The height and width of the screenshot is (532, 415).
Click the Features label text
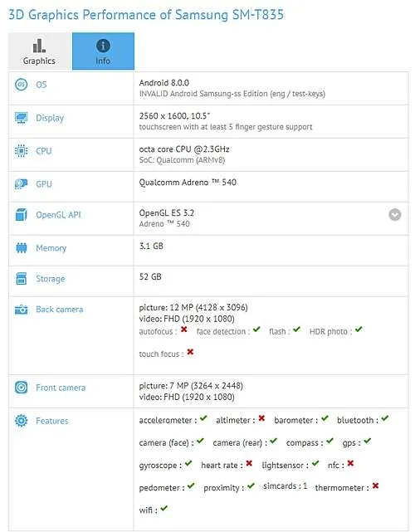click(52, 421)
